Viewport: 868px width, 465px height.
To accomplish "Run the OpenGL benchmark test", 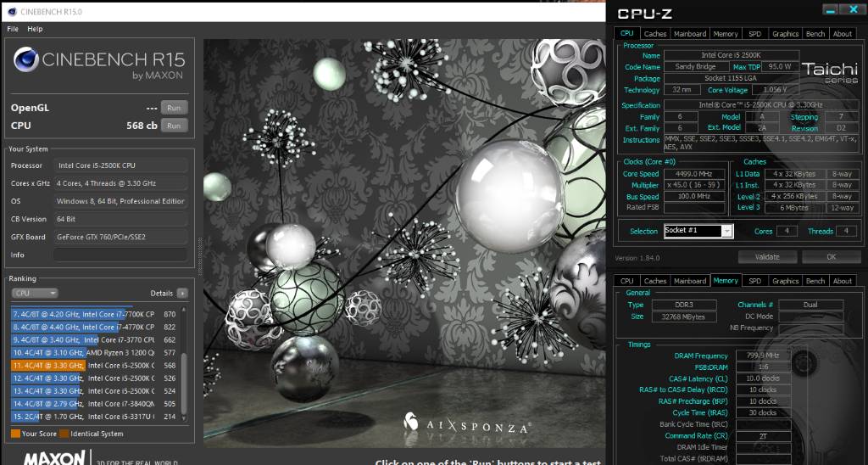I will point(175,108).
